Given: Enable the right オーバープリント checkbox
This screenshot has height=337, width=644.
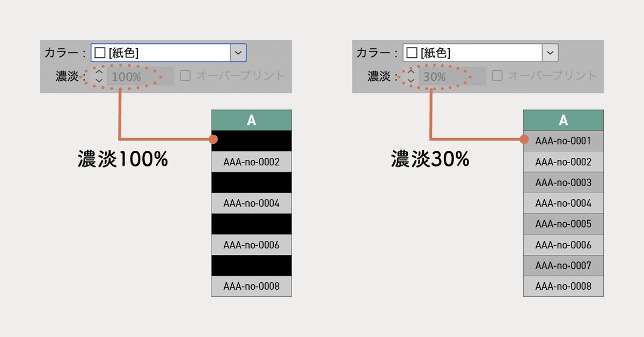Looking at the screenshot, I should click(497, 76).
